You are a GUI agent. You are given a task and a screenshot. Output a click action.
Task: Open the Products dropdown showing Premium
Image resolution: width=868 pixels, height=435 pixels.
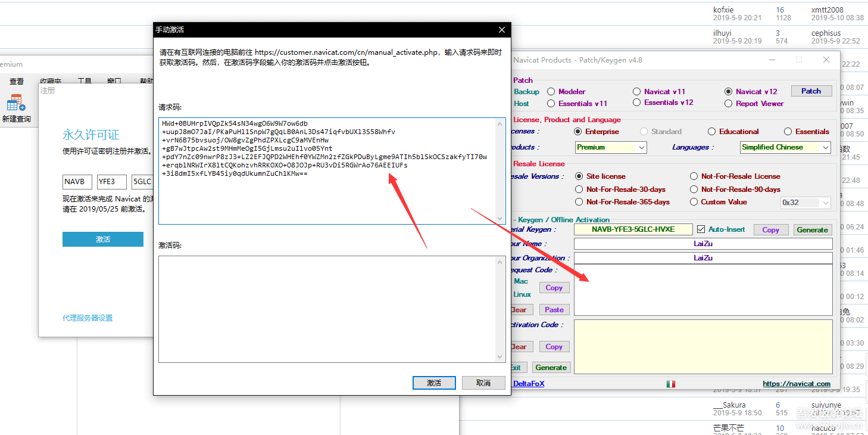(x=611, y=147)
